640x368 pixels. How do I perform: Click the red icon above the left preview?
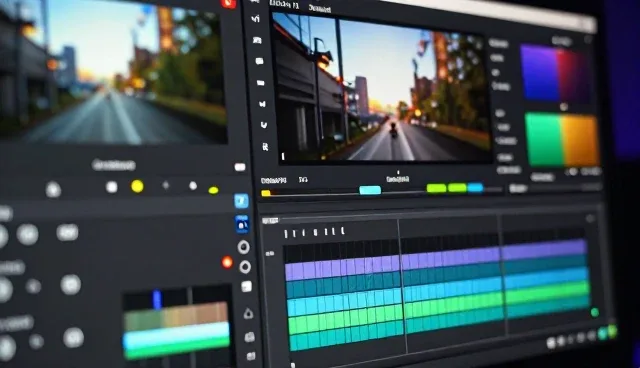tap(228, 3)
